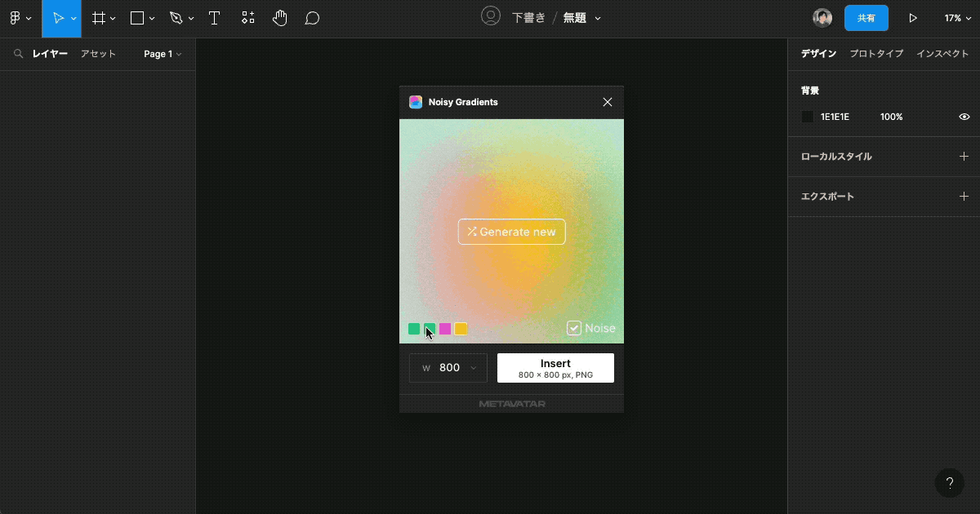Select the Rectangle shape tool

pos(136,17)
